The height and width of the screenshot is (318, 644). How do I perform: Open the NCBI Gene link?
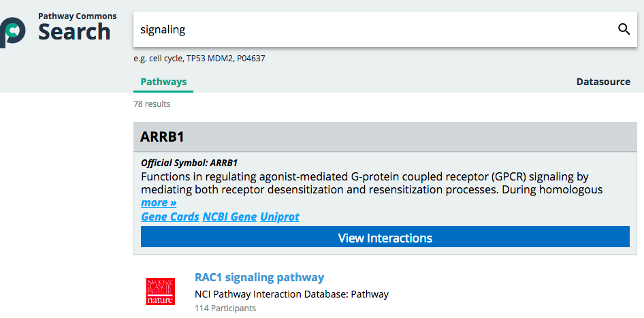tap(229, 217)
